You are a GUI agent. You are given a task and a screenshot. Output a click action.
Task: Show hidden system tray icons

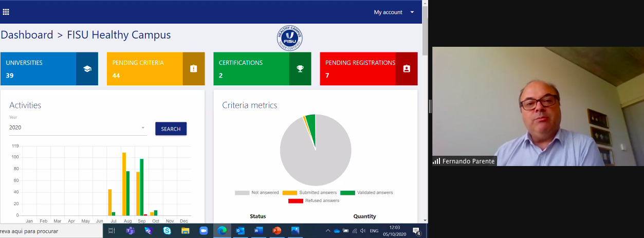click(328, 231)
